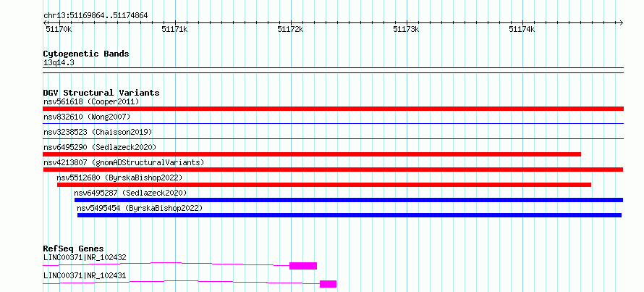Click the thin blue line of nsv3238523
The height and width of the screenshot is (292, 644).
click(333, 138)
